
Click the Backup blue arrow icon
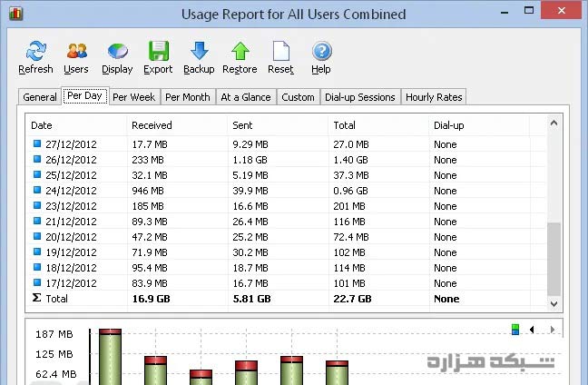coord(199,51)
